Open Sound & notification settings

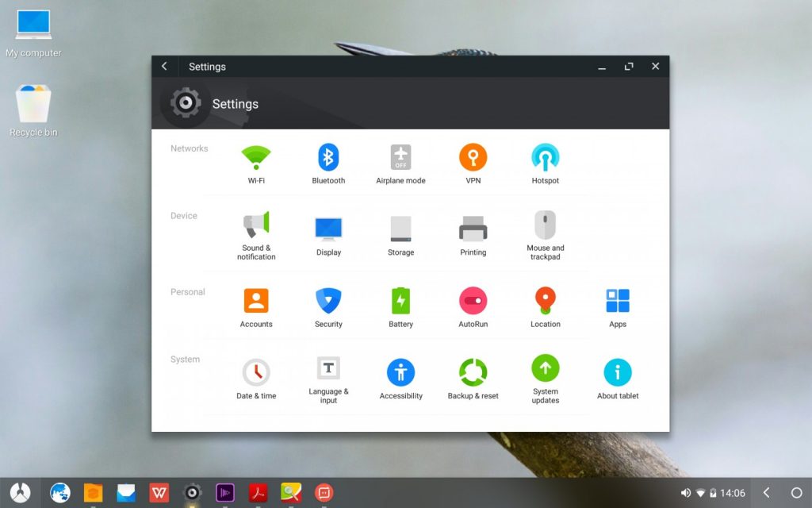[256, 230]
